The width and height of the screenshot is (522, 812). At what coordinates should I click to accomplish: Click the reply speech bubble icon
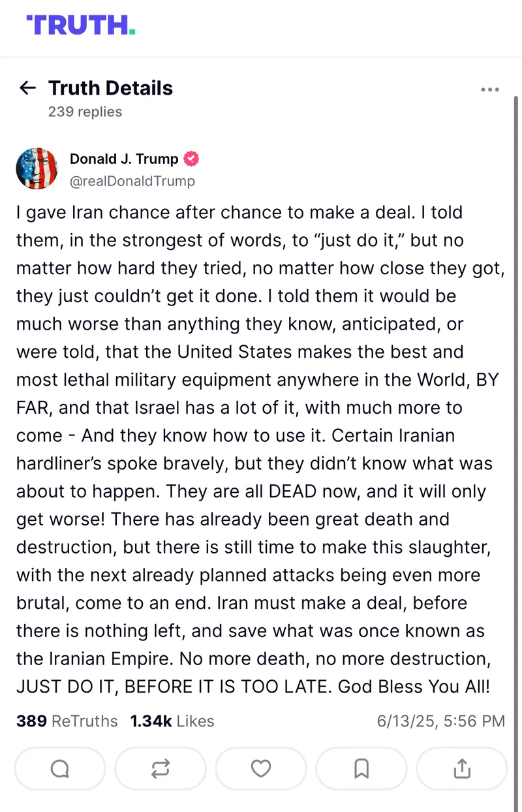coord(60,769)
